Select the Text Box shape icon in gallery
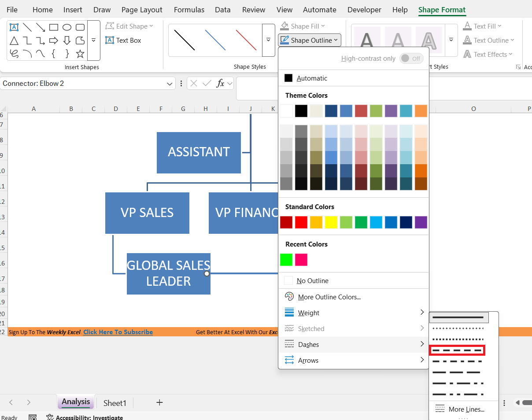This screenshot has height=420, width=532. tap(14, 27)
